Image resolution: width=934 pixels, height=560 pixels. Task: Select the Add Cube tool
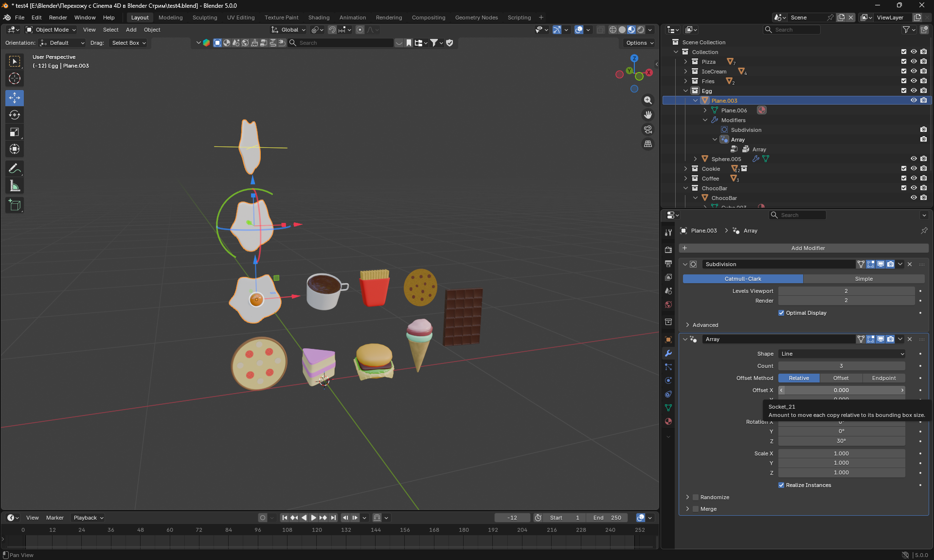[15, 205]
